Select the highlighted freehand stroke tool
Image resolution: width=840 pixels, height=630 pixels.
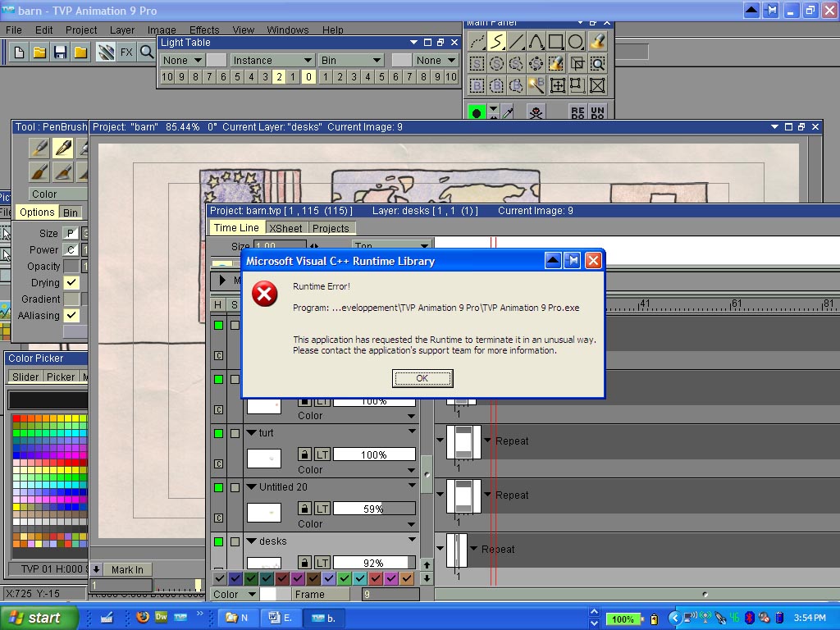coord(497,41)
